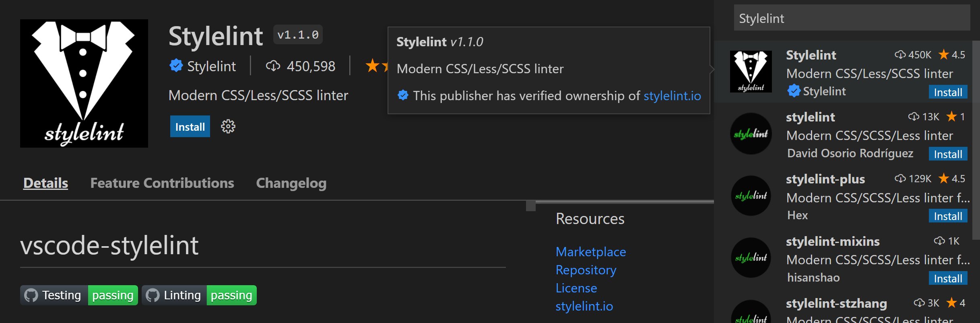Install Stylelint from the extension detail page
Viewport: 980px width, 323px height.
pos(190,127)
